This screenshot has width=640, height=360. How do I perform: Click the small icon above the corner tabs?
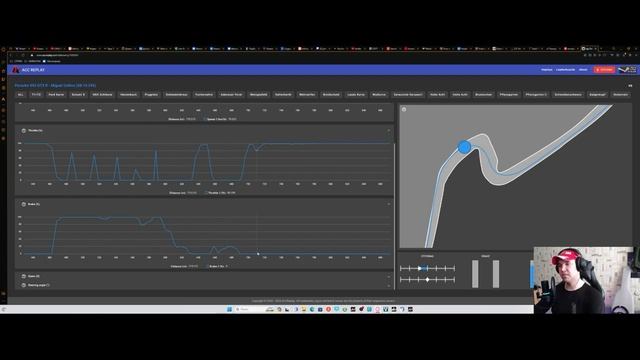(630, 86)
